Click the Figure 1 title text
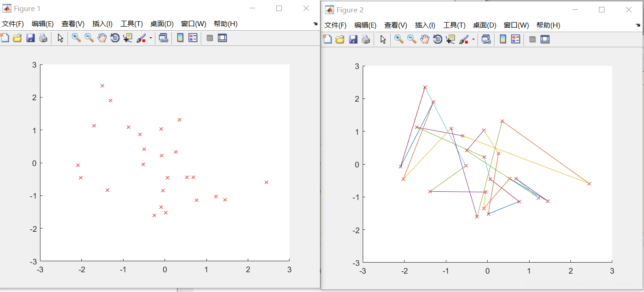Image resolution: width=644 pixels, height=292 pixels. tap(27, 9)
